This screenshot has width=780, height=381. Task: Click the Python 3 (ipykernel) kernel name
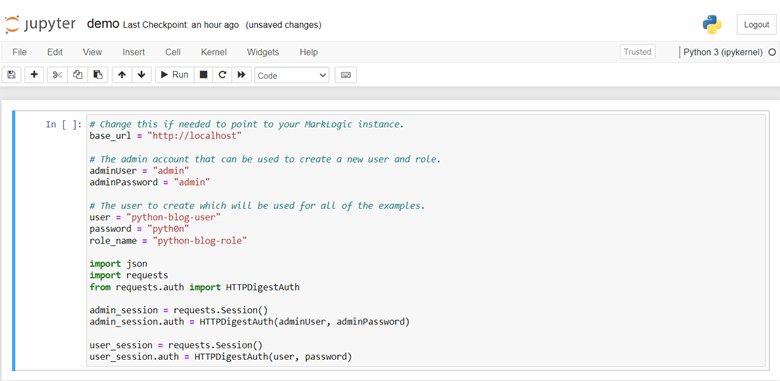(x=723, y=52)
